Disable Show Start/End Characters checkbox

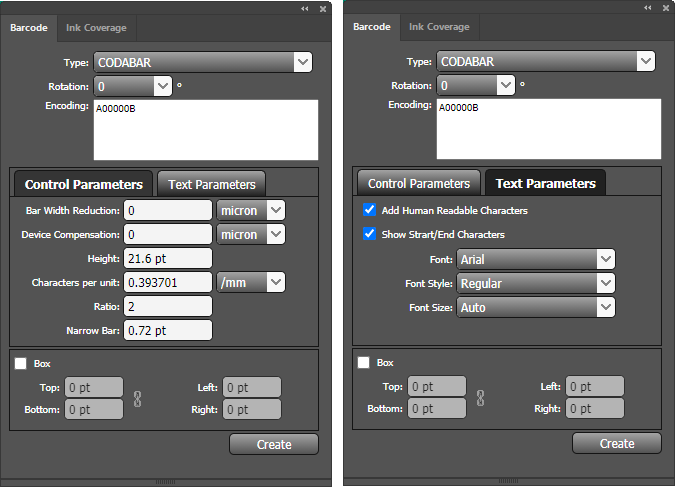tap(370, 235)
